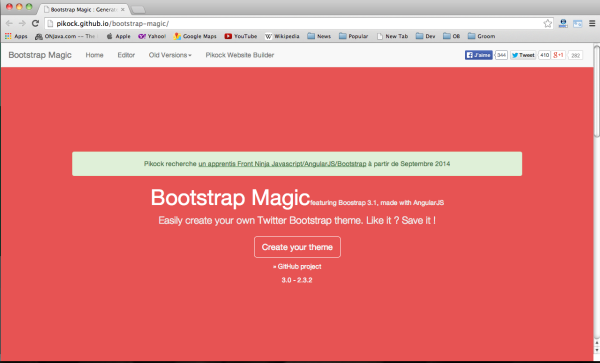Open Apple bookmark

(x=118, y=36)
